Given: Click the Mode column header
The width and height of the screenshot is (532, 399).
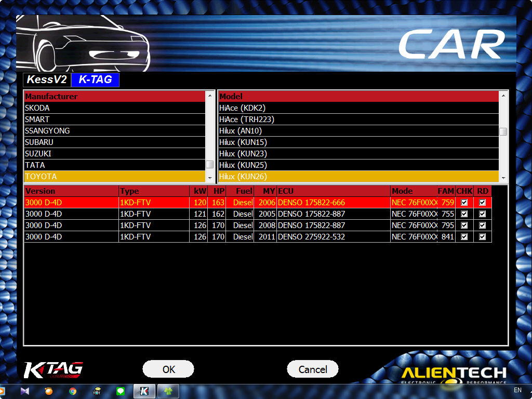Looking at the screenshot, I should (414, 191).
